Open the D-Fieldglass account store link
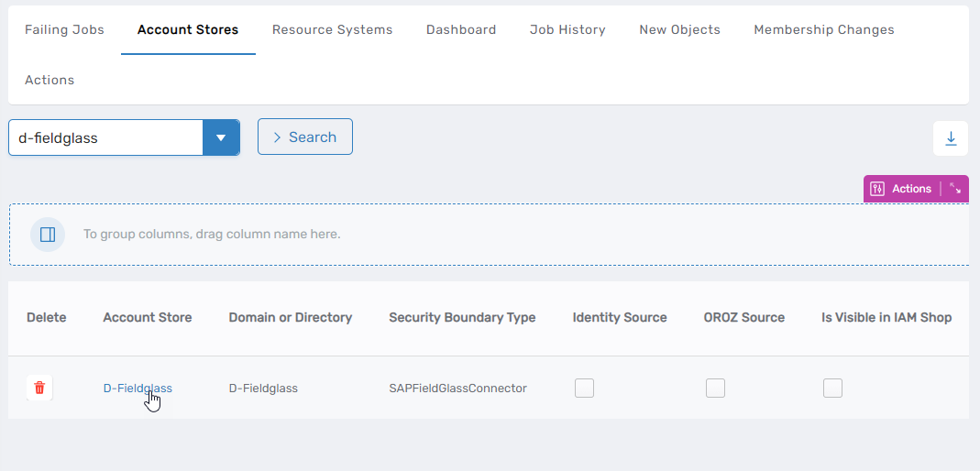 [x=137, y=388]
